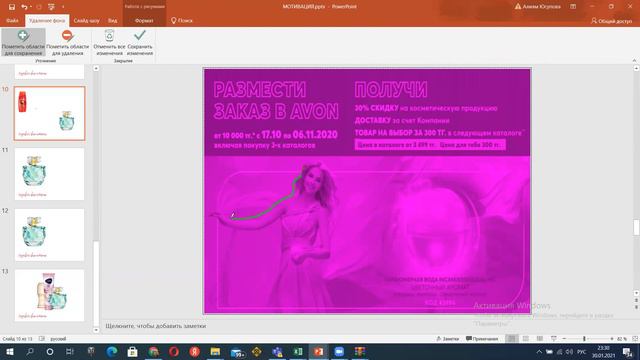Click the zoom out minus button

(x=564, y=339)
